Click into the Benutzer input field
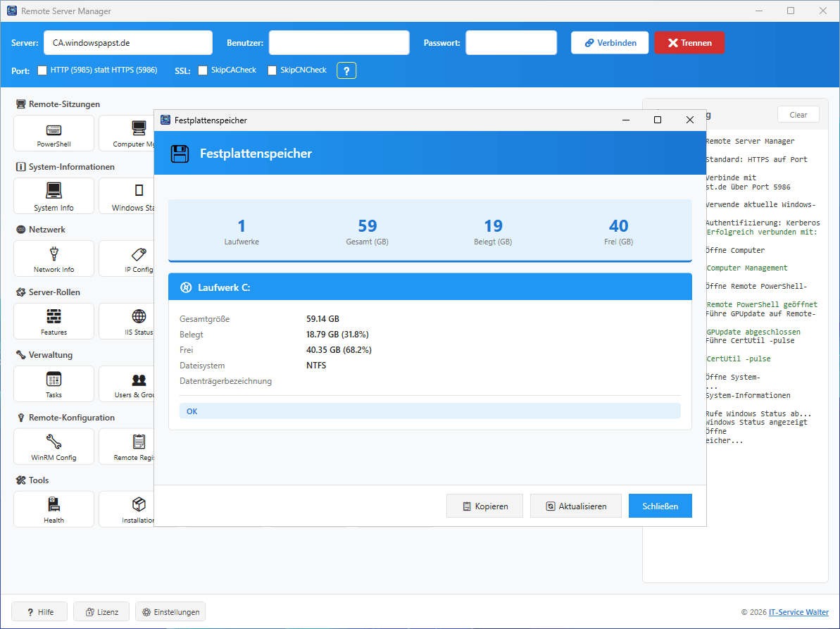 (339, 43)
